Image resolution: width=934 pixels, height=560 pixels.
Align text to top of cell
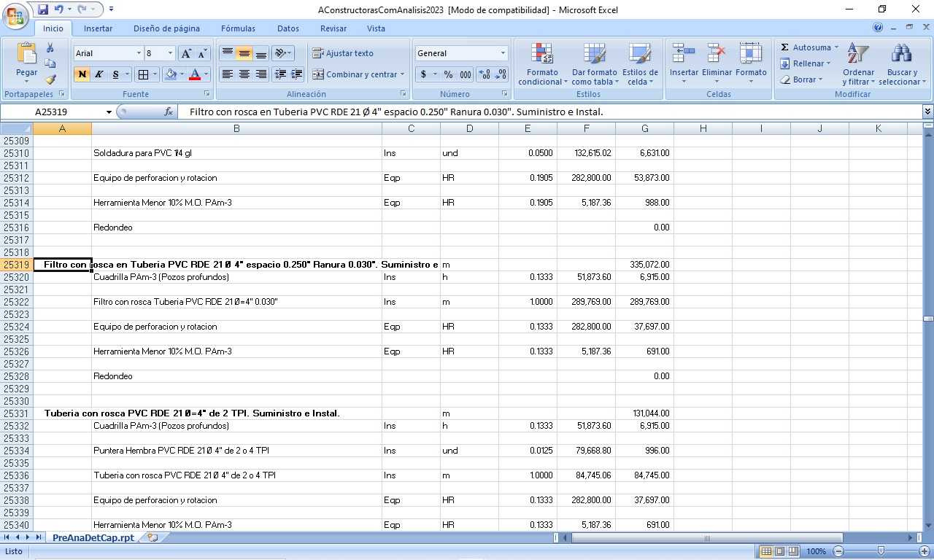point(228,53)
